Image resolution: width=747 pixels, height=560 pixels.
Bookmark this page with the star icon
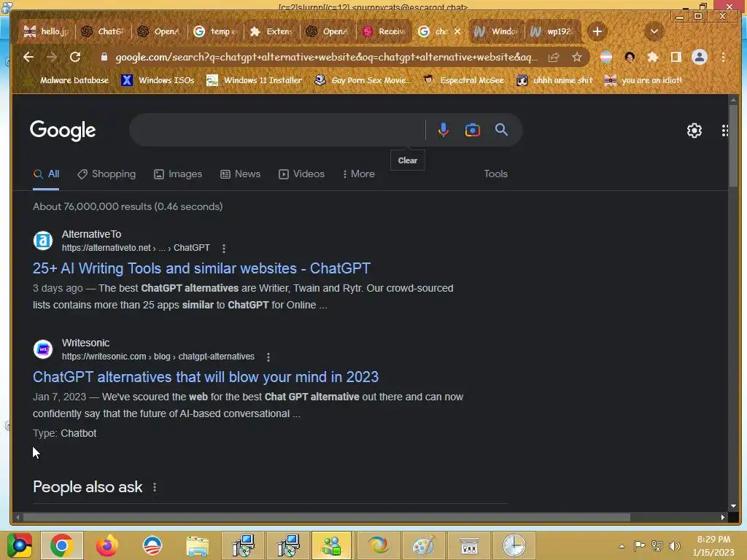click(577, 57)
